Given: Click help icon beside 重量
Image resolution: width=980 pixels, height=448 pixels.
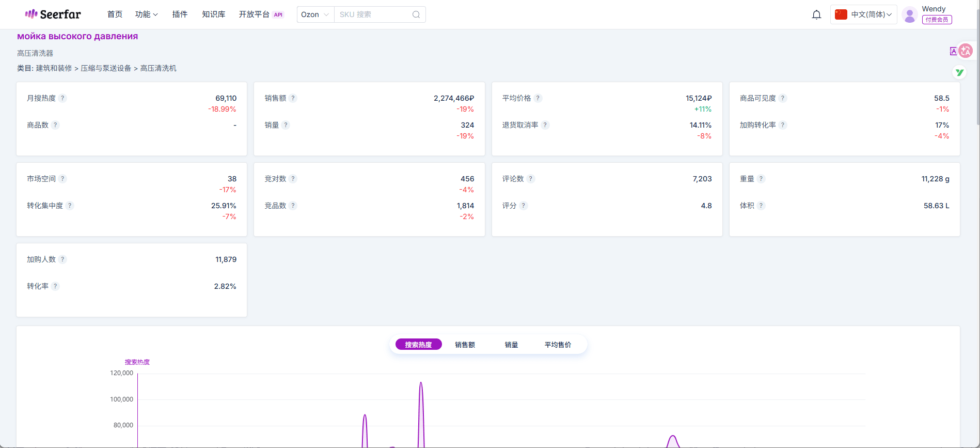Looking at the screenshot, I should 761,179.
